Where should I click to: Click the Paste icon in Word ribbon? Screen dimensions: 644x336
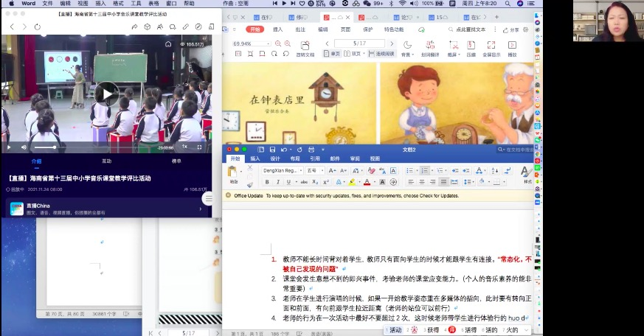pyautogui.click(x=234, y=172)
